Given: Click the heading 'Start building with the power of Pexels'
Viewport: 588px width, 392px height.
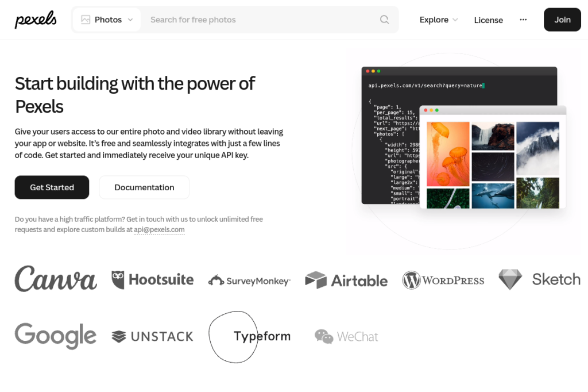Looking at the screenshot, I should click(135, 95).
